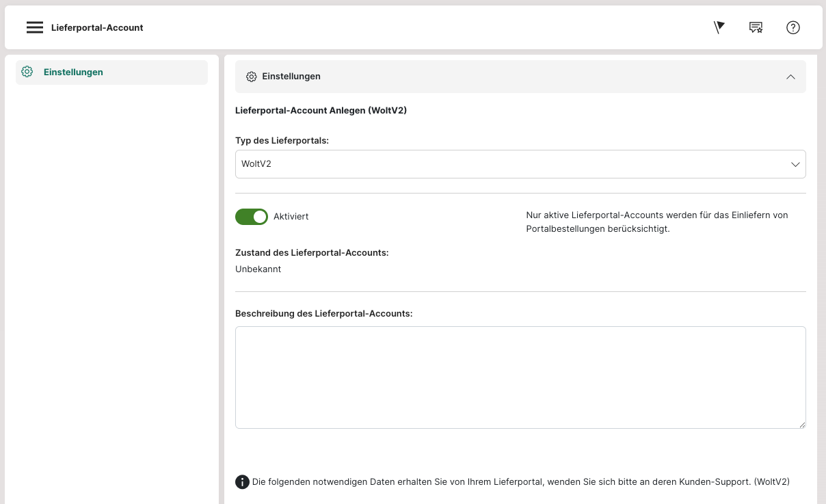
Task: Click the info icon beside the Lieferportal notice
Action: pos(242,482)
